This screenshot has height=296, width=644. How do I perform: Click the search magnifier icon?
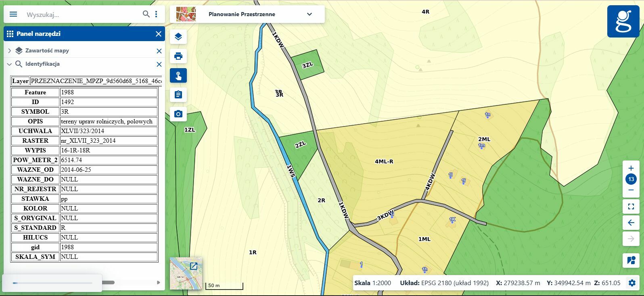(146, 14)
